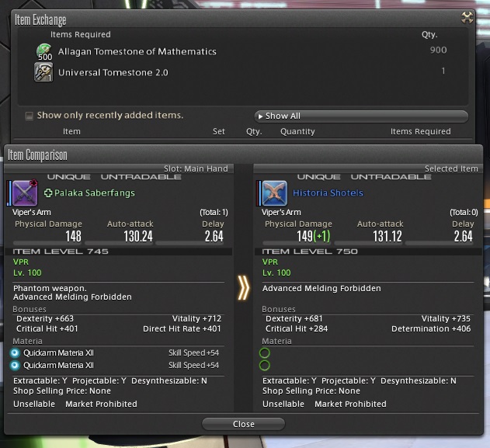The width and height of the screenshot is (490, 448).
Task: Click the Physical Damage value 148
Action: click(x=74, y=236)
